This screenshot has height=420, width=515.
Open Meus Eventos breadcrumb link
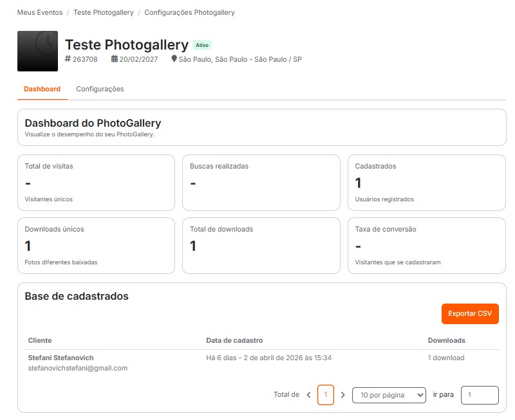pyautogui.click(x=40, y=12)
